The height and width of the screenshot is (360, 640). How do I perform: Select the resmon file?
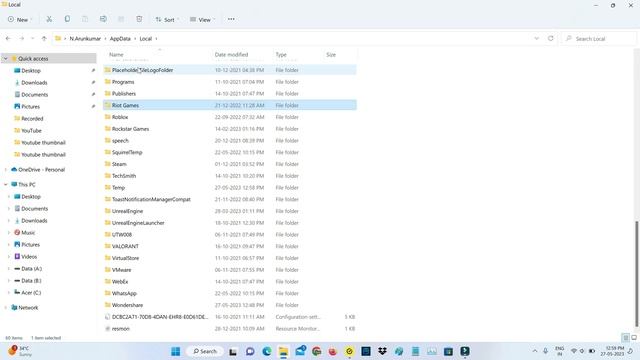point(230,329)
